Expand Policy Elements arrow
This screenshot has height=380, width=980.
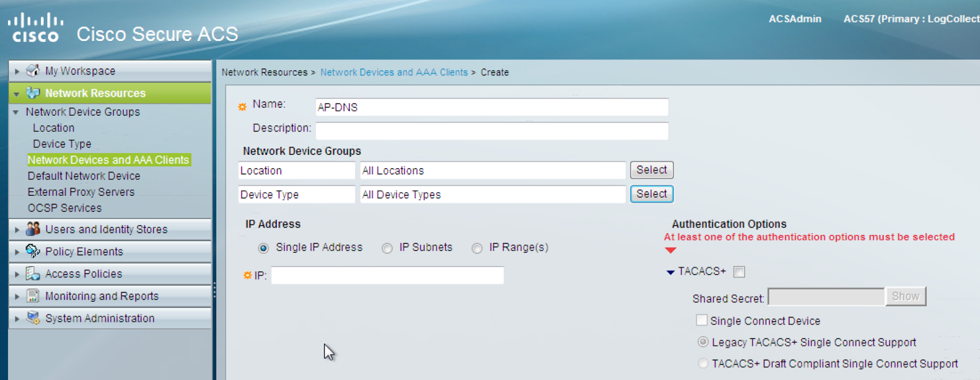(17, 251)
